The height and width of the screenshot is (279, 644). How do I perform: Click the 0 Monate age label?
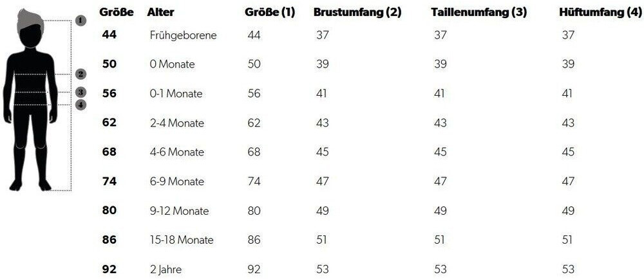coord(172,64)
